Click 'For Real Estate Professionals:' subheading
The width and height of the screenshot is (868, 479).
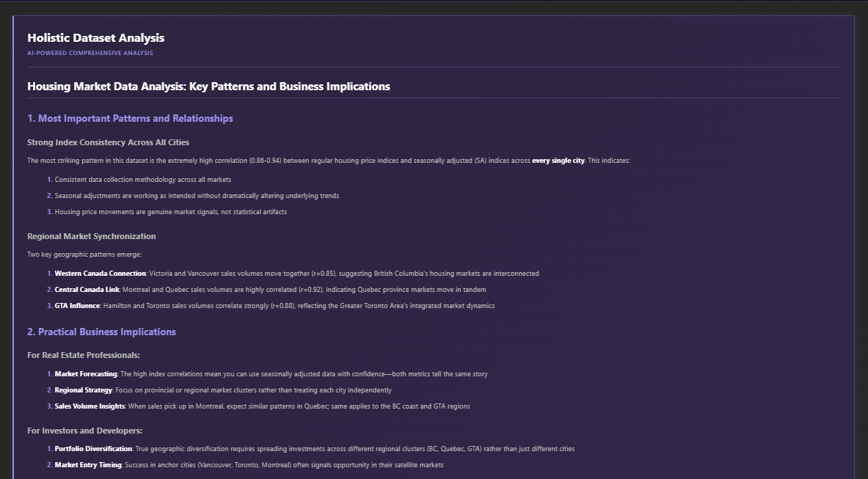tap(83, 355)
